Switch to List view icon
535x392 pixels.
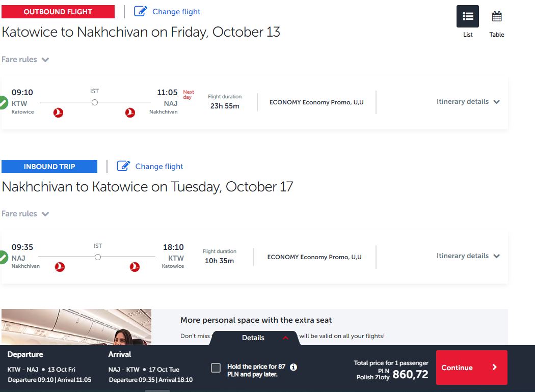click(x=467, y=16)
